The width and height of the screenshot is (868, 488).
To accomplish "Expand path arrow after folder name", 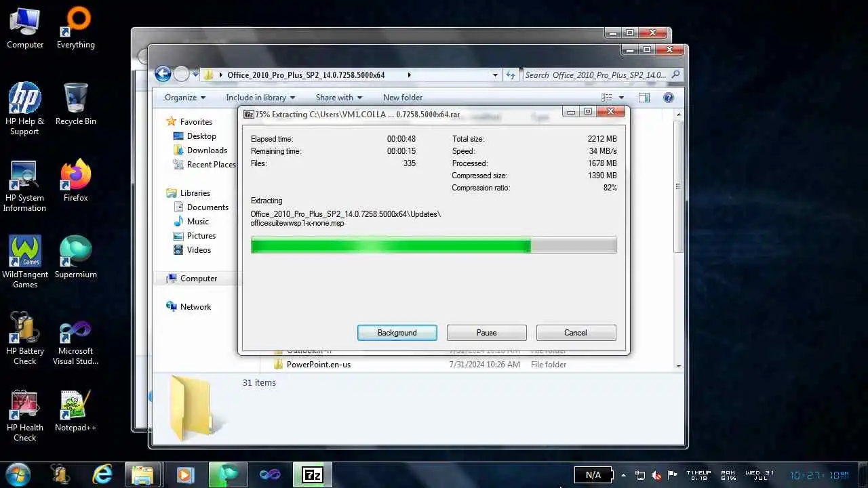I will tap(409, 75).
